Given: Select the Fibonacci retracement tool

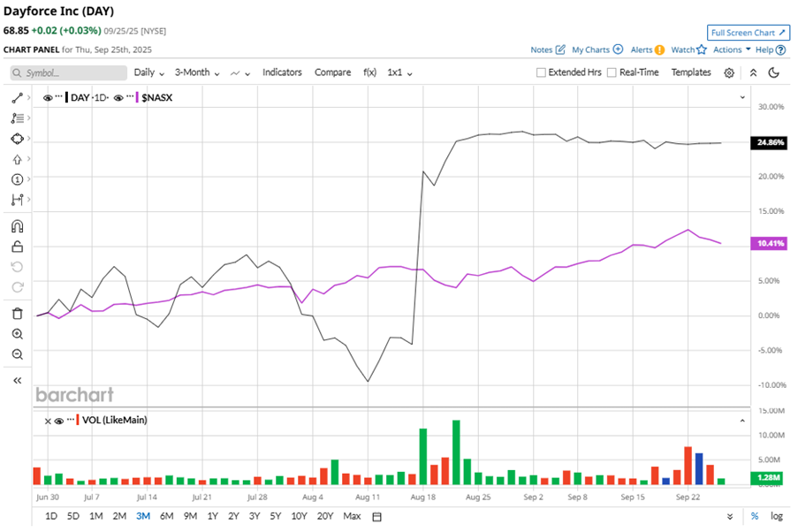Looking at the screenshot, I should point(17,118).
